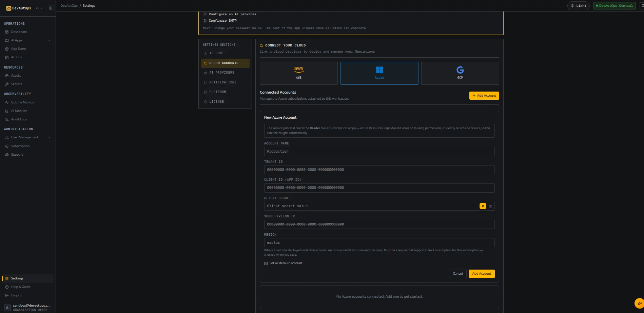Viewport: 644px width, 313px height.
Task: Open the Platform settings section
Action: click(225, 92)
